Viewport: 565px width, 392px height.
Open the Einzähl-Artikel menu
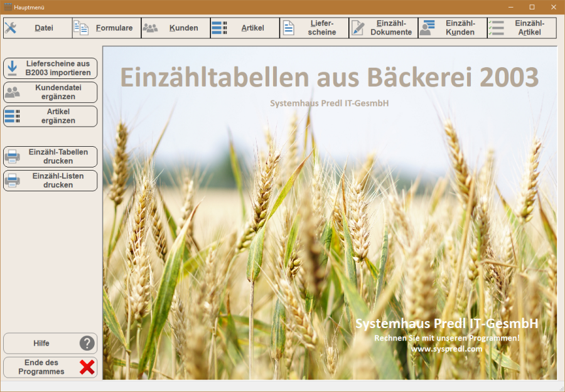click(x=522, y=28)
